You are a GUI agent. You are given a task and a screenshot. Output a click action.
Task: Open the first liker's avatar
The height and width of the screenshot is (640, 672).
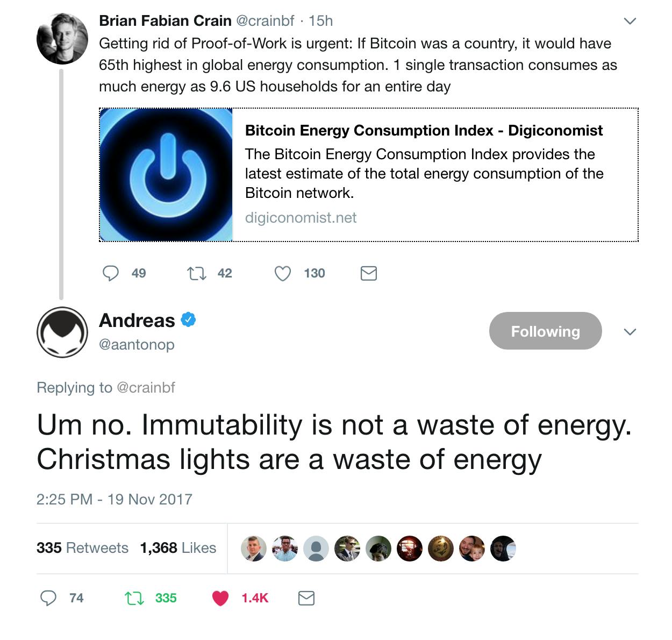coord(253,548)
